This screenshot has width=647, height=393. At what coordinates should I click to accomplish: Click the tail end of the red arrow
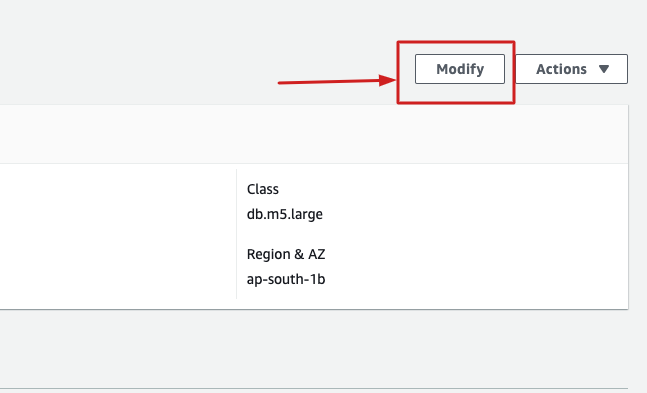click(x=281, y=83)
